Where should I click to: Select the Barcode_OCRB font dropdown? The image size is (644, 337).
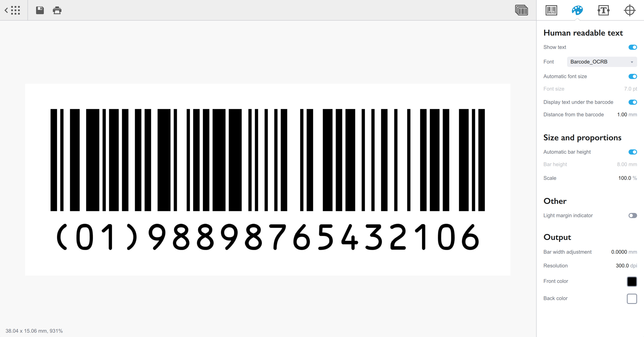[602, 62]
